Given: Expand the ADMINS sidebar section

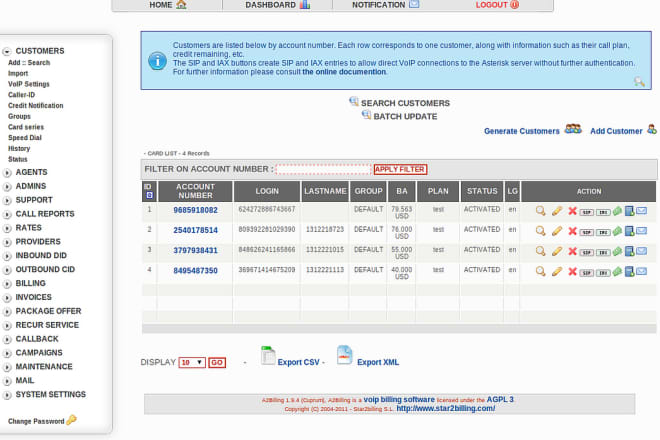Looking at the screenshot, I should point(7,187).
